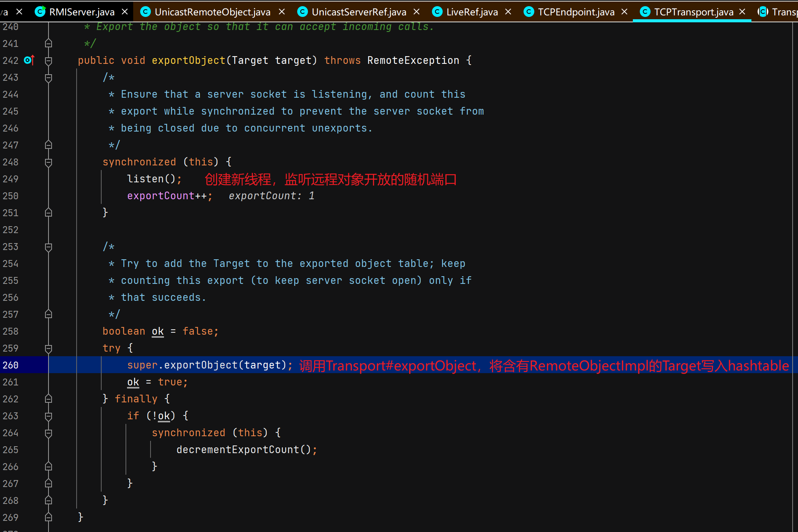Close the RMIServer.java tab
Viewport: 798px width, 532px height.
click(125, 12)
